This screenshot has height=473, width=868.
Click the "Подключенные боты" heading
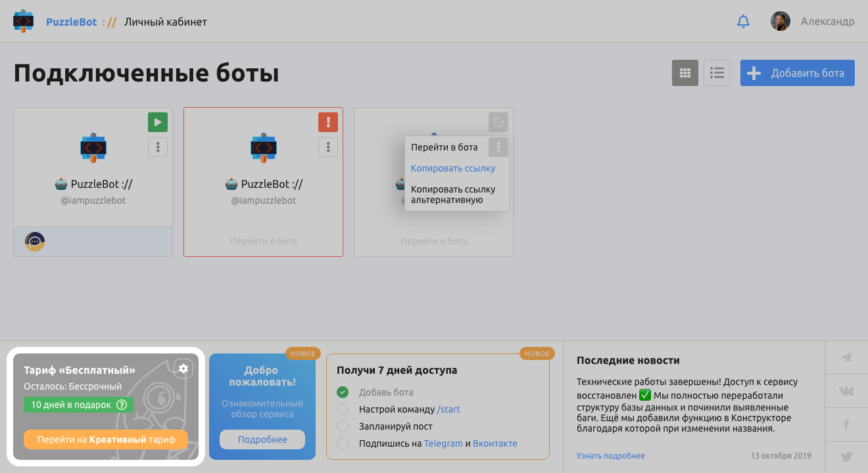point(146,74)
